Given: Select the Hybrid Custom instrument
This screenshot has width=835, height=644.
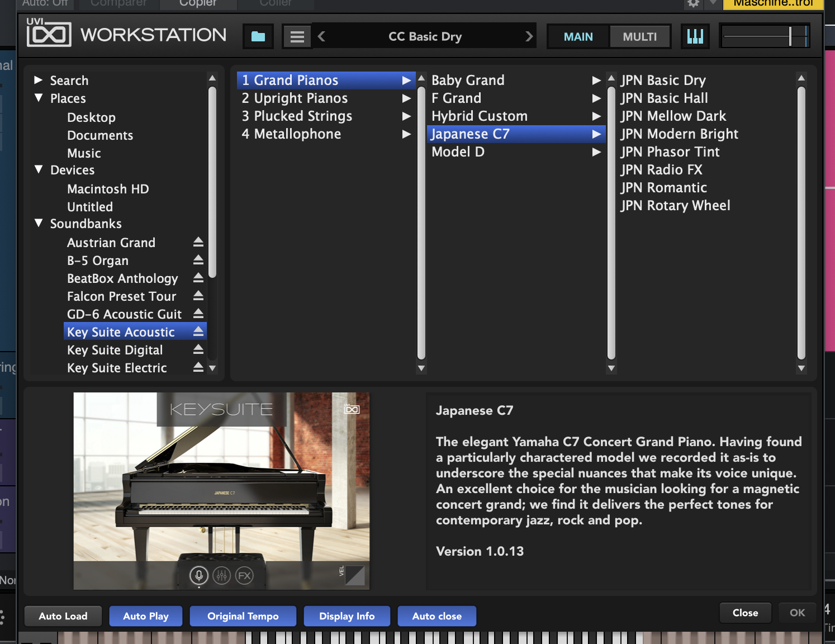Looking at the screenshot, I should [x=516, y=116].
